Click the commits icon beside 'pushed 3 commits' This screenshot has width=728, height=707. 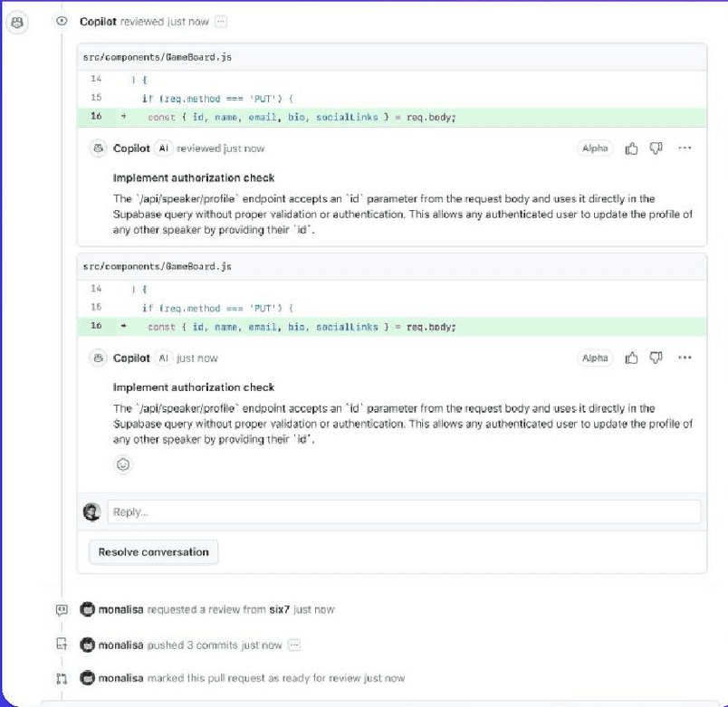point(62,645)
